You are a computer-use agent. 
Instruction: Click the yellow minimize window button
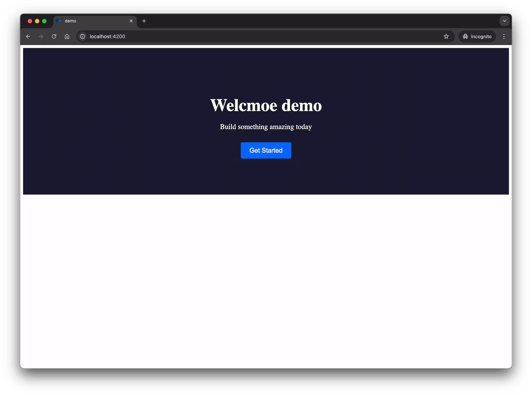point(37,21)
